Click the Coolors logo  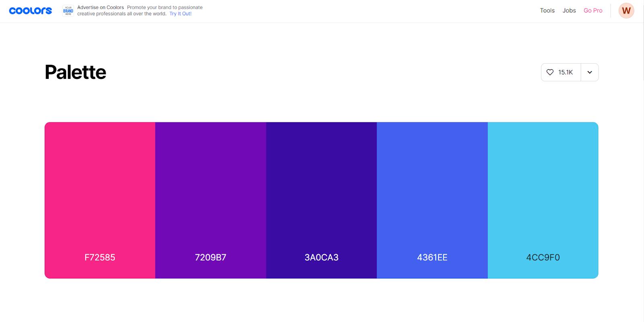click(31, 11)
